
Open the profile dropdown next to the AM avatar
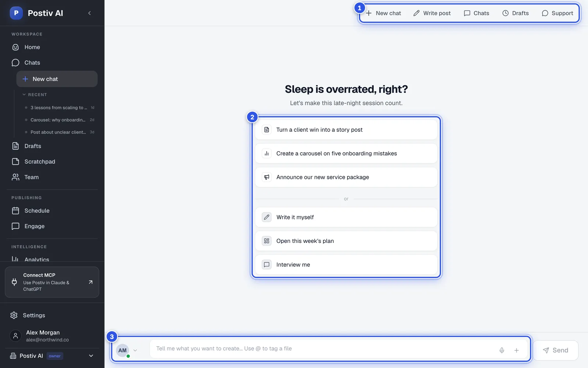pyautogui.click(x=135, y=350)
